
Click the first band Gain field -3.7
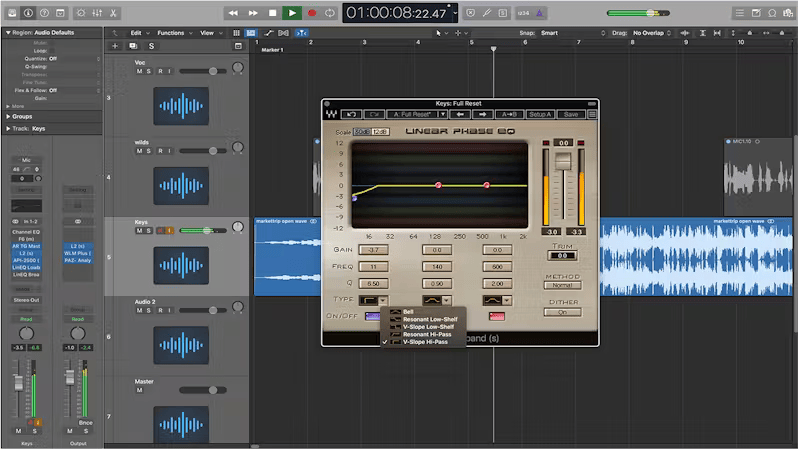coord(373,250)
